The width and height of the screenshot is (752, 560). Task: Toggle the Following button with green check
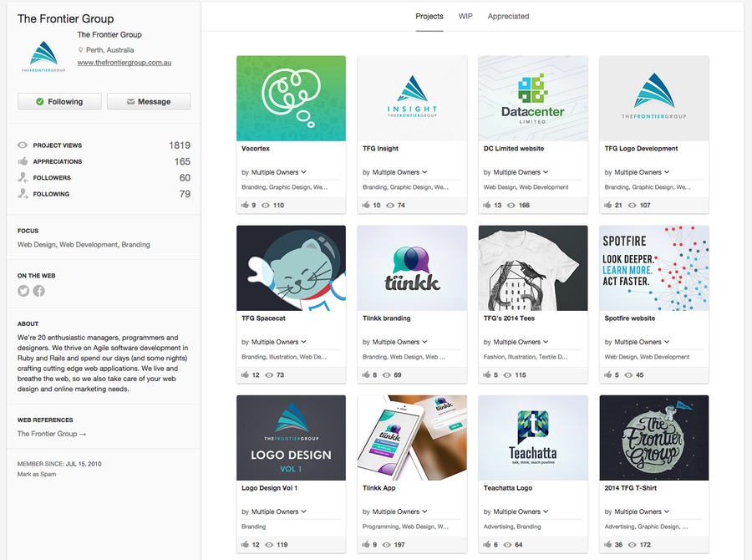tap(59, 101)
